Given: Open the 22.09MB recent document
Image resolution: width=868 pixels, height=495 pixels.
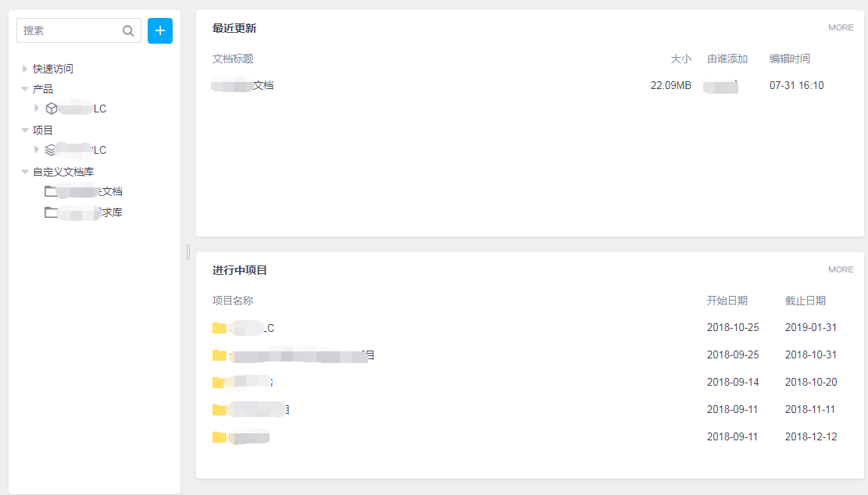Looking at the screenshot, I should point(243,85).
